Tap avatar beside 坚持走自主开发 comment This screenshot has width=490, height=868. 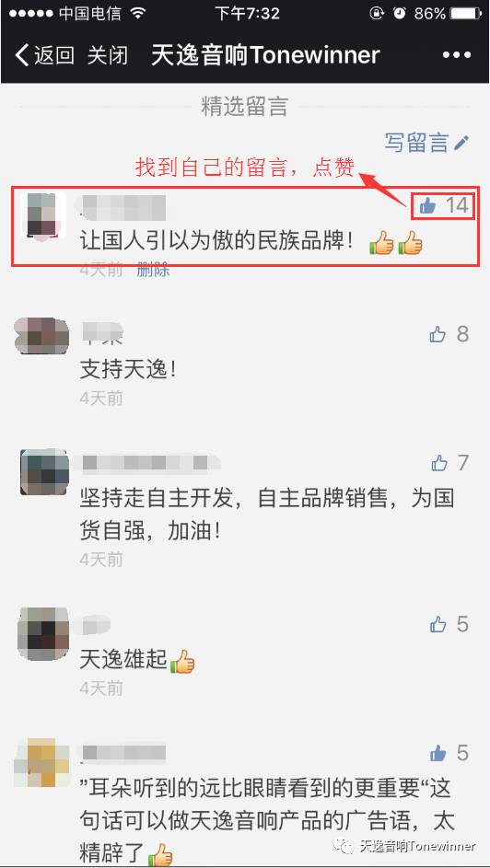point(44,472)
